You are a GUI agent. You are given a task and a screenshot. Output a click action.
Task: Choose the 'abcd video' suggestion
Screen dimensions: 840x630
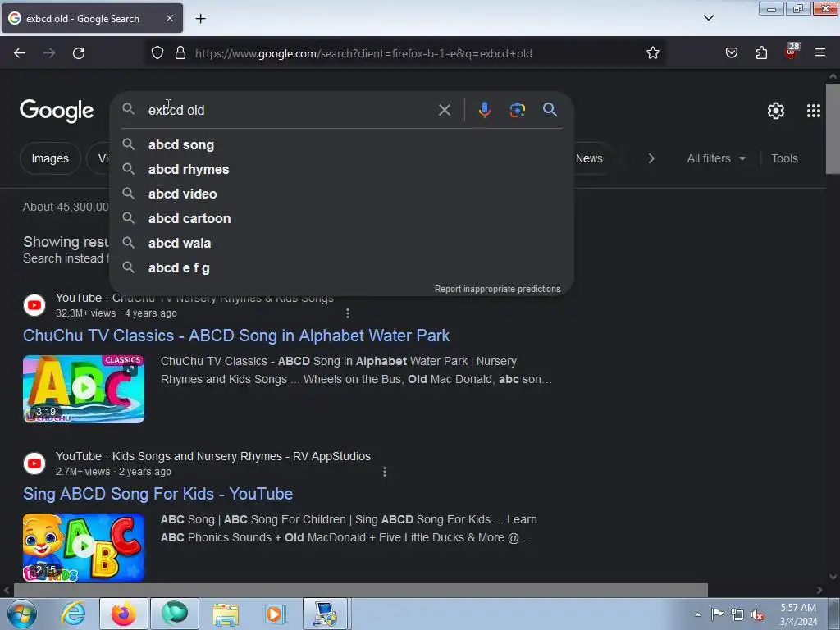[x=342, y=194]
